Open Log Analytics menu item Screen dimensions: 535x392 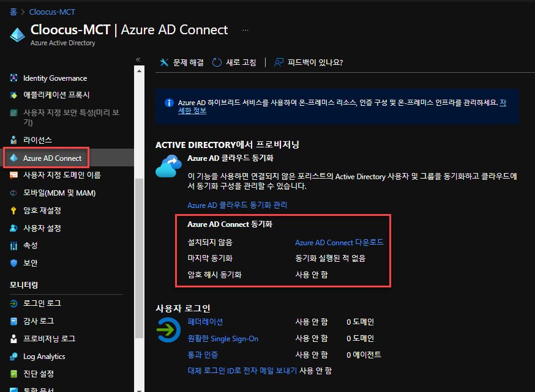44,357
